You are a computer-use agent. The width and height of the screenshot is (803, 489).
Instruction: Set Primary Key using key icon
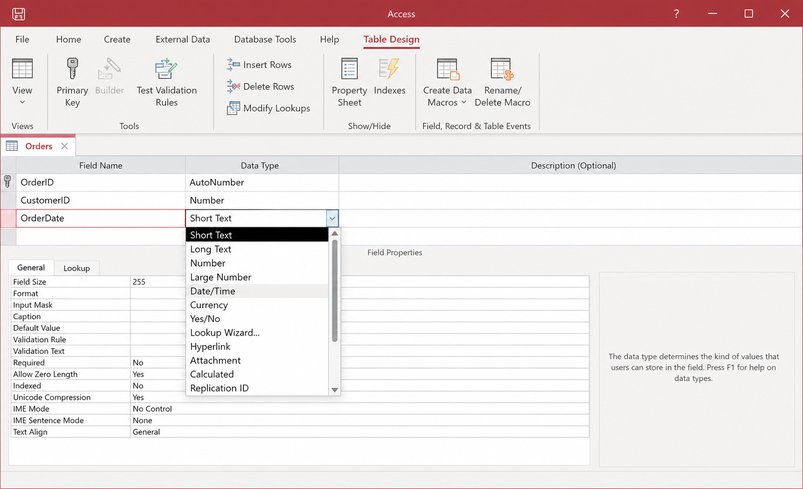(x=72, y=68)
